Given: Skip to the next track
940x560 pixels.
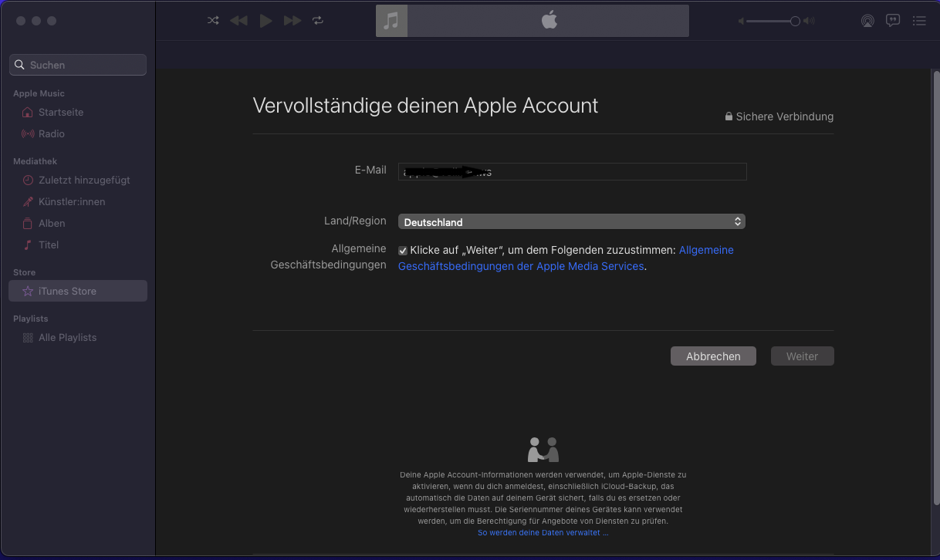Looking at the screenshot, I should [292, 21].
